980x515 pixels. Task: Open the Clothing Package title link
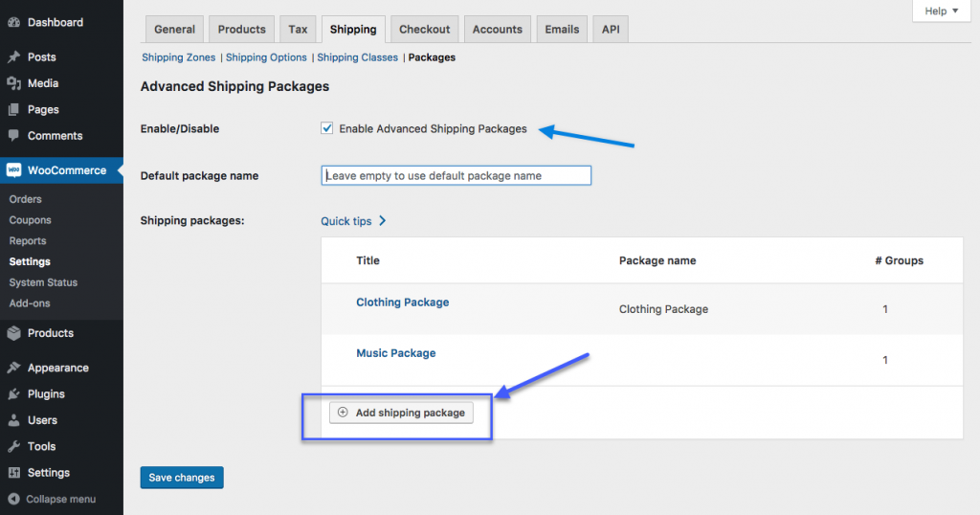[403, 302]
